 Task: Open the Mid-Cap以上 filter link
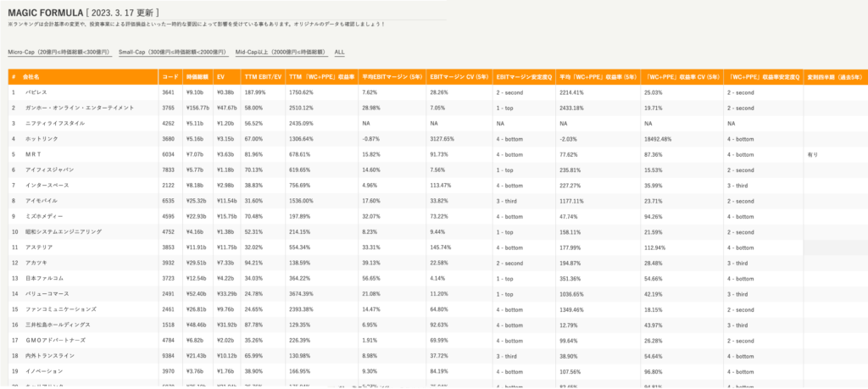(x=281, y=52)
